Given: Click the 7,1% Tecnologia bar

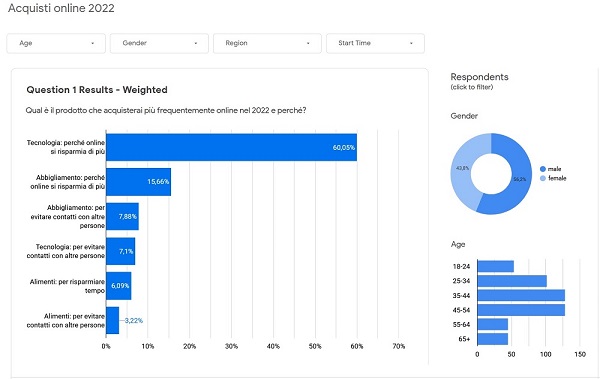Looking at the screenshot, I should pos(121,251).
